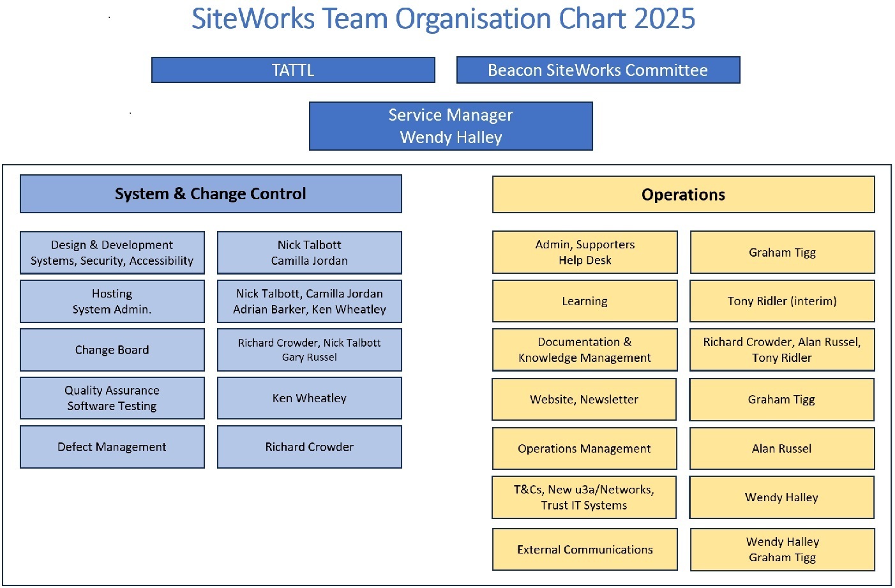Select the Change Board box
This screenshot has height=588, width=895.
tap(112, 350)
